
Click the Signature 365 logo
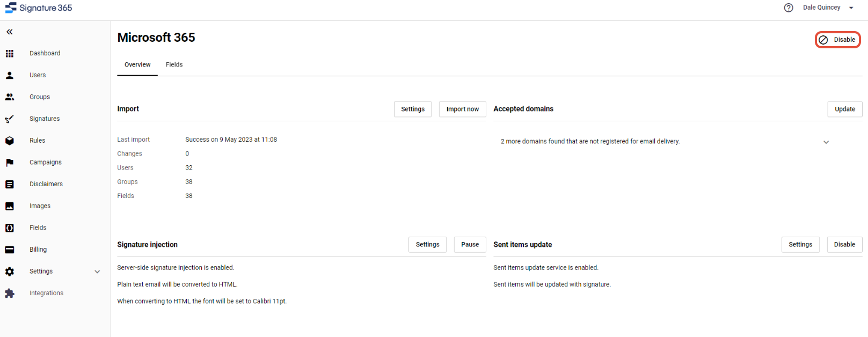click(39, 8)
